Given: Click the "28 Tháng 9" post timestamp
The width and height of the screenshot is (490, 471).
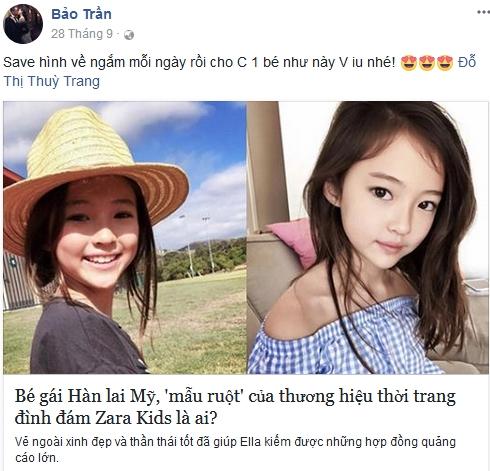Looking at the screenshot, I should [82, 34].
